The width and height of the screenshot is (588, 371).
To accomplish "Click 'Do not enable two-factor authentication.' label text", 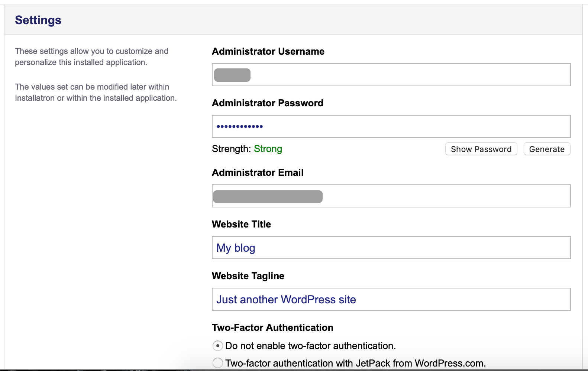I will pos(310,346).
